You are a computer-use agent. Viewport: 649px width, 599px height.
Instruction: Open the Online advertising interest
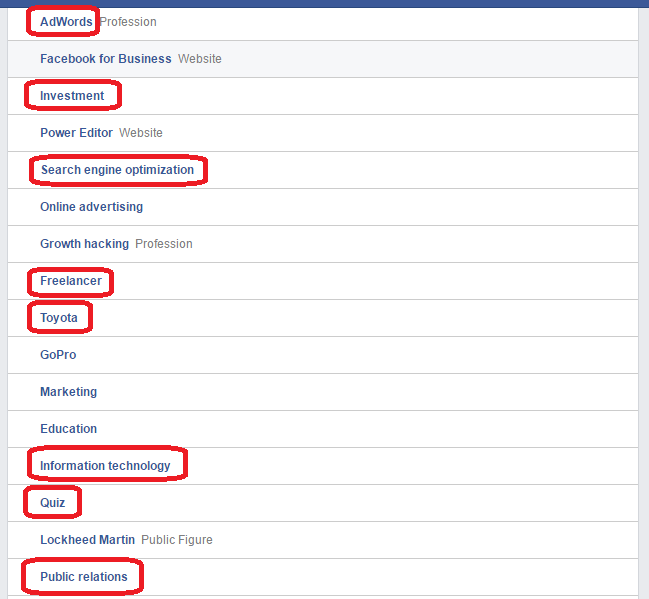[91, 207]
